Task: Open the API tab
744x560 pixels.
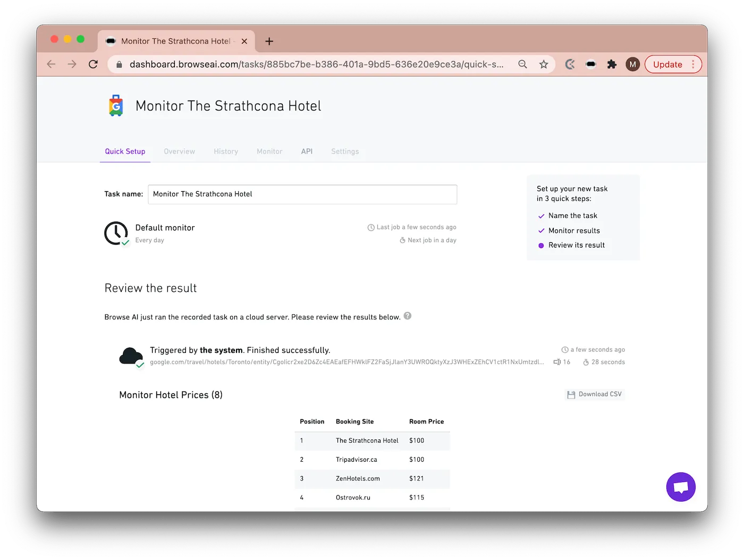Action: 307,151
